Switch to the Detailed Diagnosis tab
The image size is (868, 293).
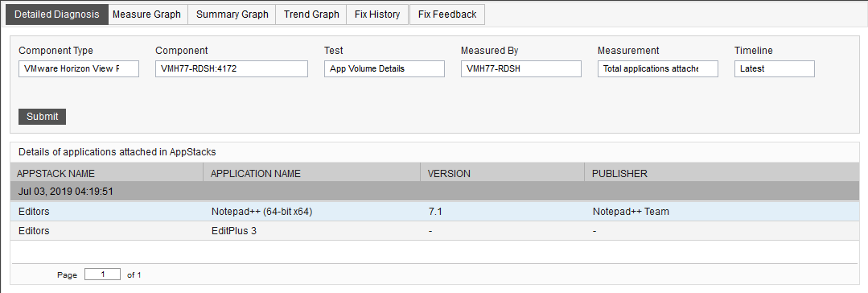(57, 14)
